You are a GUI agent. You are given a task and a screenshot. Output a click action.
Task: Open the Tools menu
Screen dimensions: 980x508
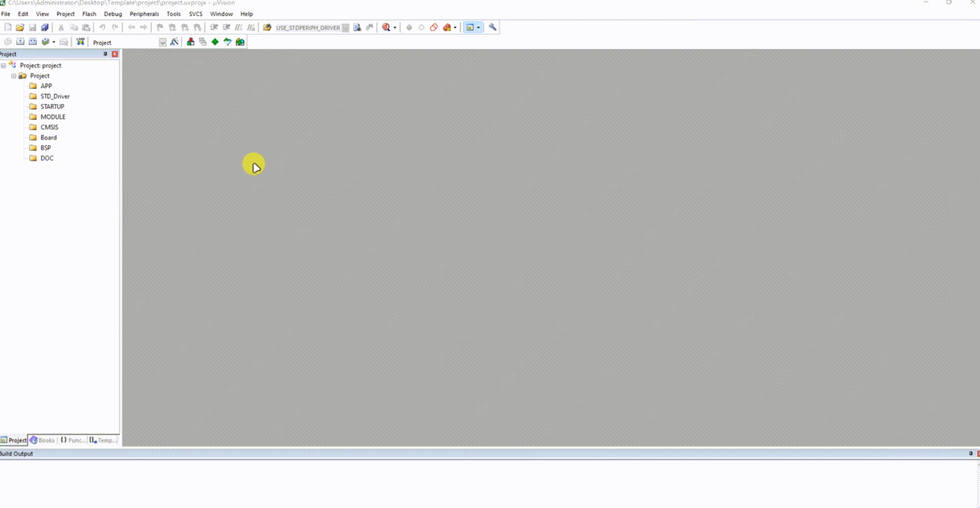[x=173, y=14]
